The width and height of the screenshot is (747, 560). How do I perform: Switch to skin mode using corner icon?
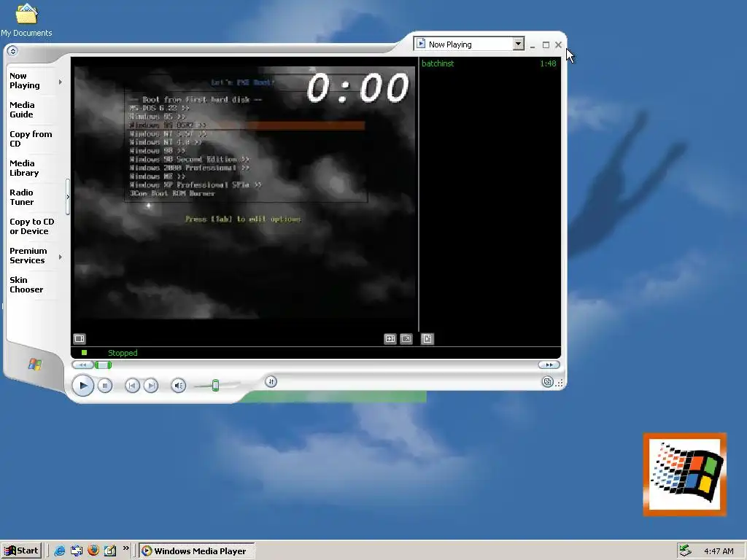coord(547,382)
